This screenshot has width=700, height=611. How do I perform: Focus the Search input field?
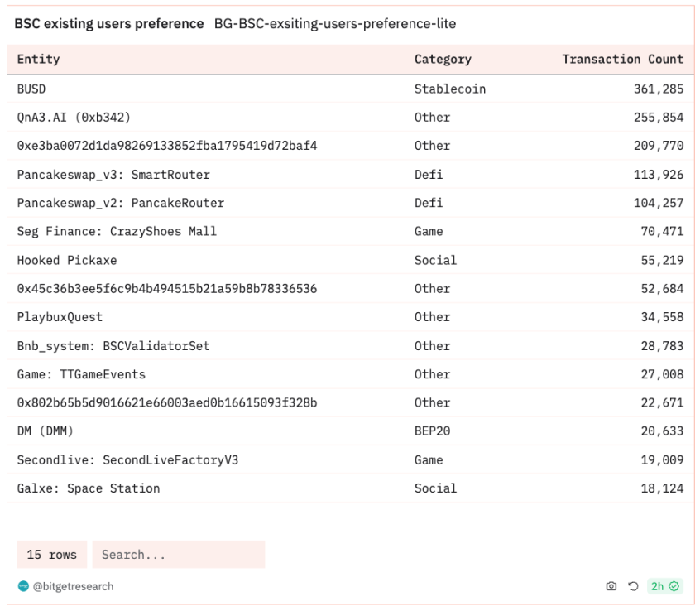click(179, 554)
